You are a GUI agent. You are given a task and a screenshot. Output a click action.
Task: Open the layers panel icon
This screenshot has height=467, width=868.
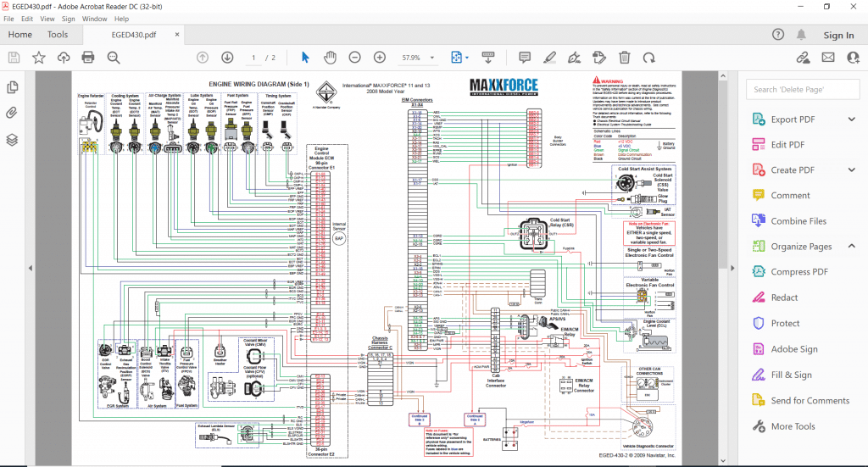12,140
